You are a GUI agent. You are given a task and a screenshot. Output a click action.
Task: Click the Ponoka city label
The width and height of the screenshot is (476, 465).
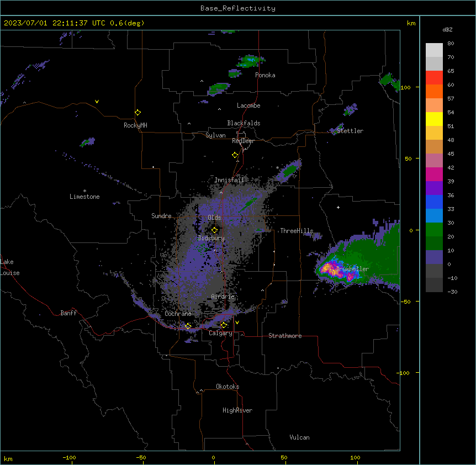(x=265, y=75)
